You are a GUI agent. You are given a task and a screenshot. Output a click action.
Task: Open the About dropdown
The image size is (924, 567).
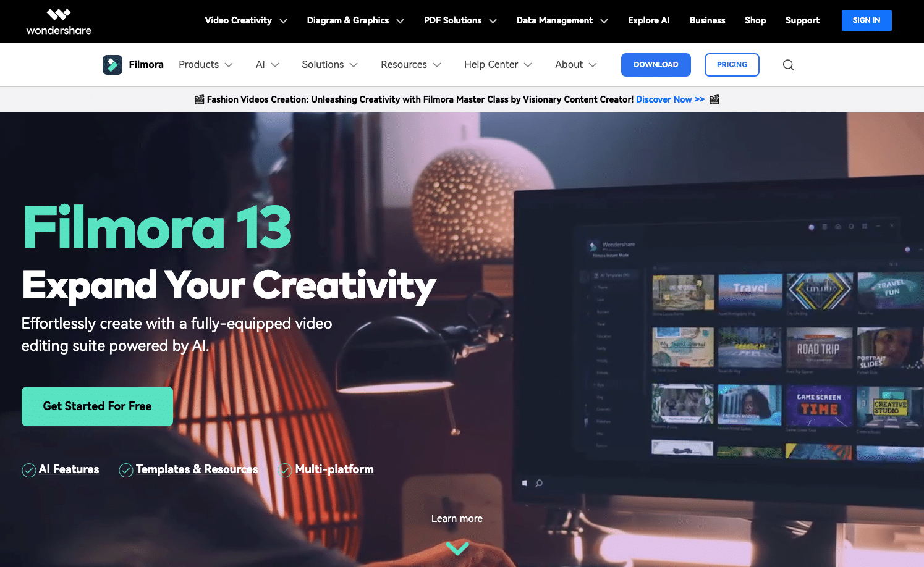coord(576,65)
